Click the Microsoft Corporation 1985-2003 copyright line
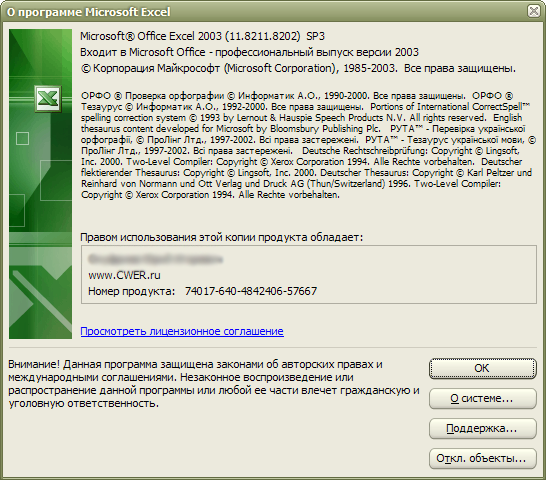The width and height of the screenshot is (546, 480). click(298, 68)
